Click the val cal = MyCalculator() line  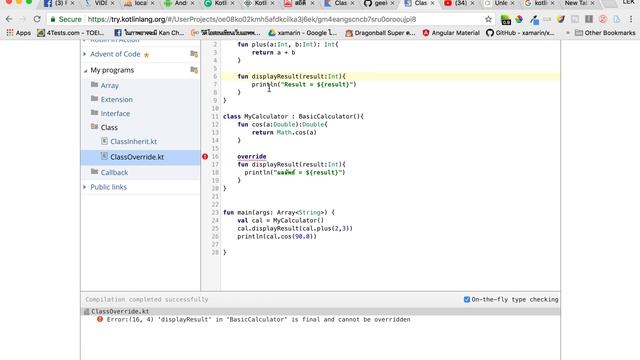pos(280,220)
